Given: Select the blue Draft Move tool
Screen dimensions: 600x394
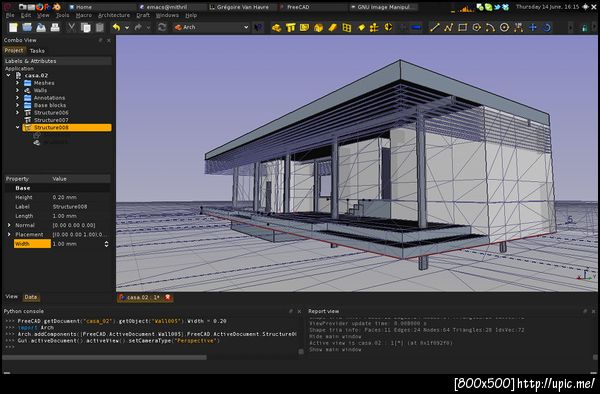Looking at the screenshot, I should 533,28.
